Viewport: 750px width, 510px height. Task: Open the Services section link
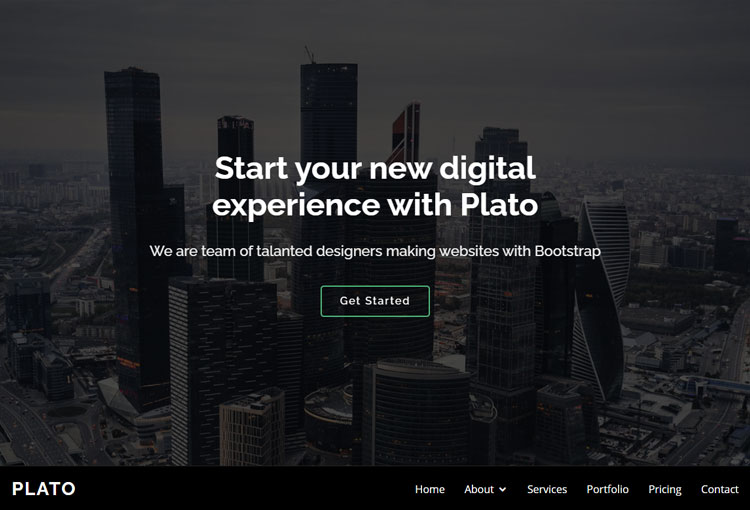pos(547,489)
